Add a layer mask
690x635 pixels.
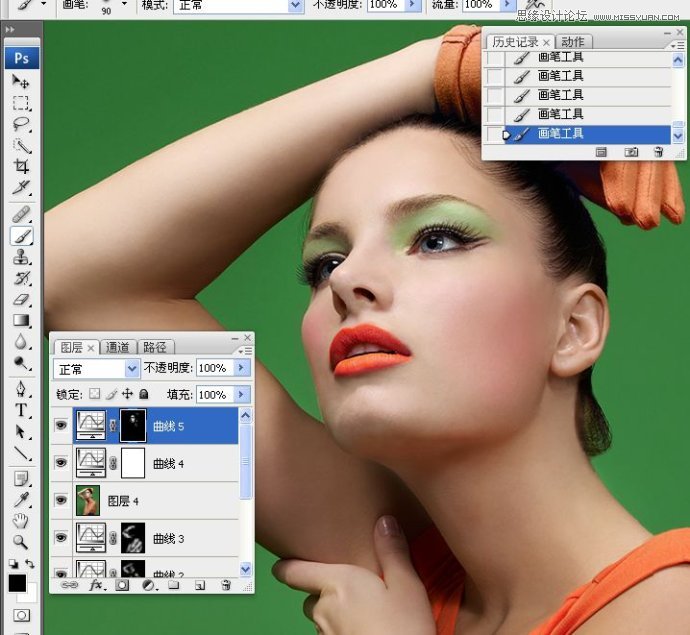pyautogui.click(x=122, y=585)
